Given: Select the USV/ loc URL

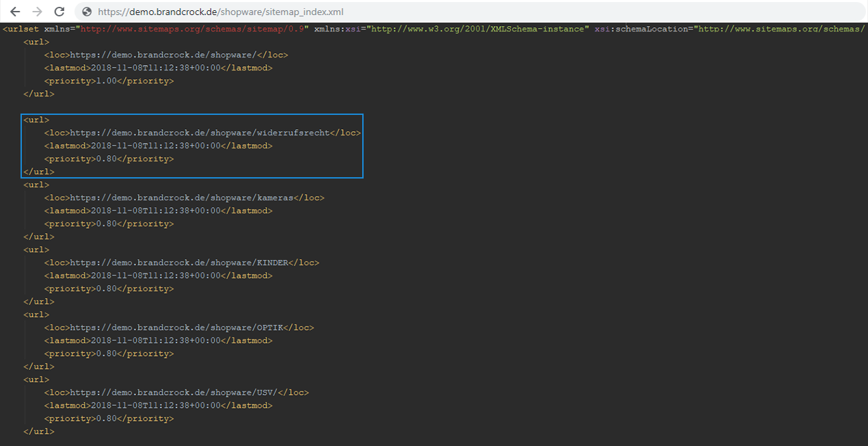Looking at the screenshot, I should (173, 393).
